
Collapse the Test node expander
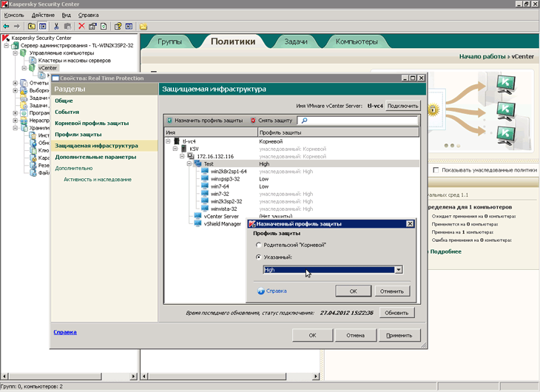point(189,163)
